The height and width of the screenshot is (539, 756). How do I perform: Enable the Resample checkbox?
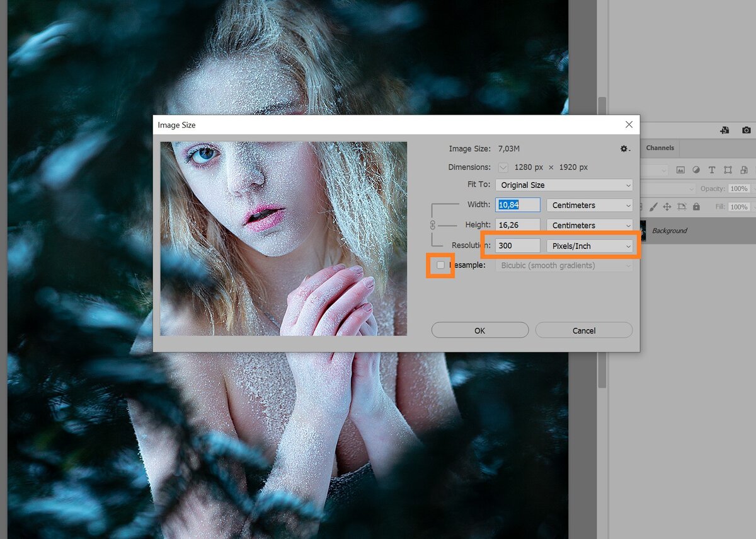(x=440, y=265)
